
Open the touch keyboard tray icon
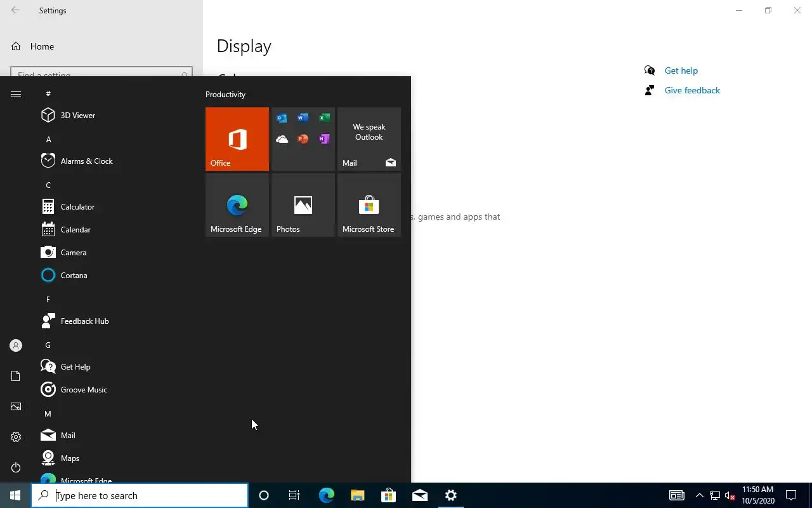click(677, 495)
